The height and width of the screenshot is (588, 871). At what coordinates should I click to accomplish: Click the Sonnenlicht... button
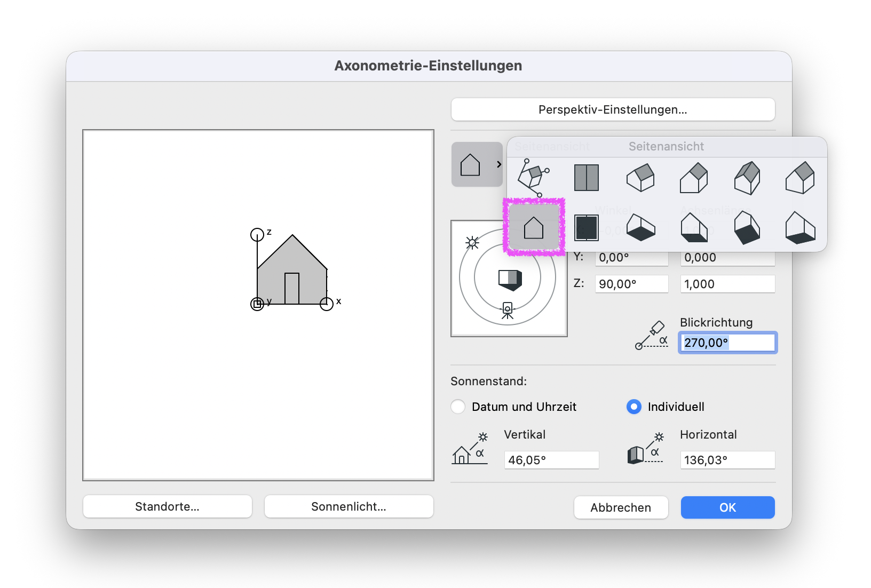349,506
